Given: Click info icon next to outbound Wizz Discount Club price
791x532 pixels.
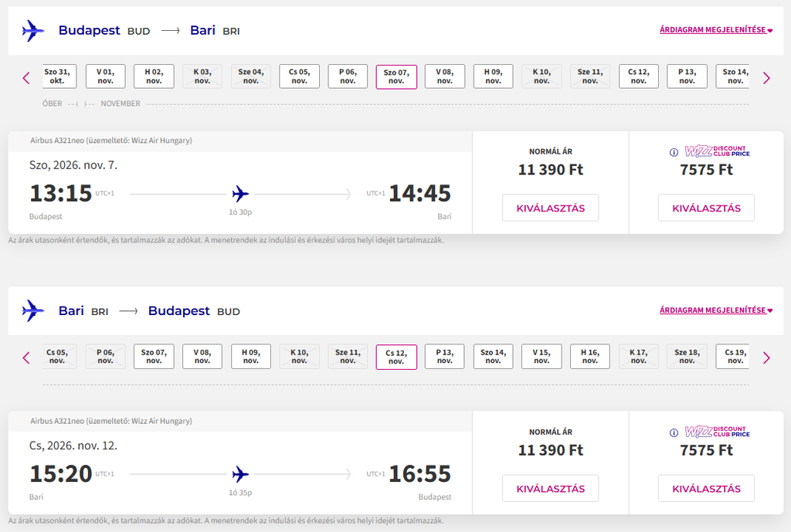Looking at the screenshot, I should 674,152.
